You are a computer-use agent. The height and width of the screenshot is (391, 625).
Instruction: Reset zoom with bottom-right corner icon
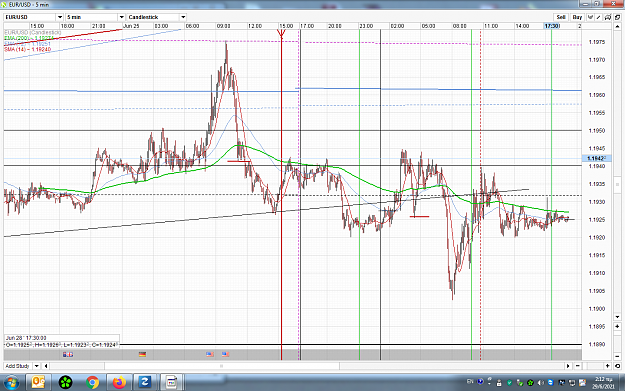click(617, 366)
